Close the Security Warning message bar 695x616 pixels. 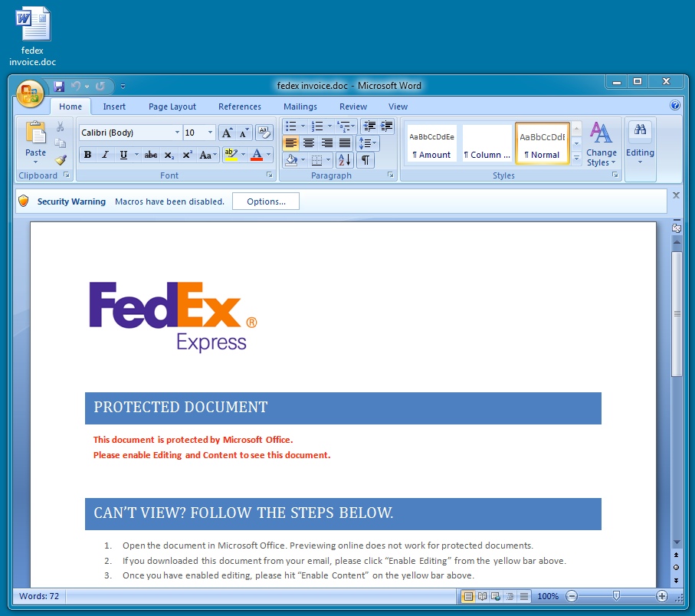676,195
